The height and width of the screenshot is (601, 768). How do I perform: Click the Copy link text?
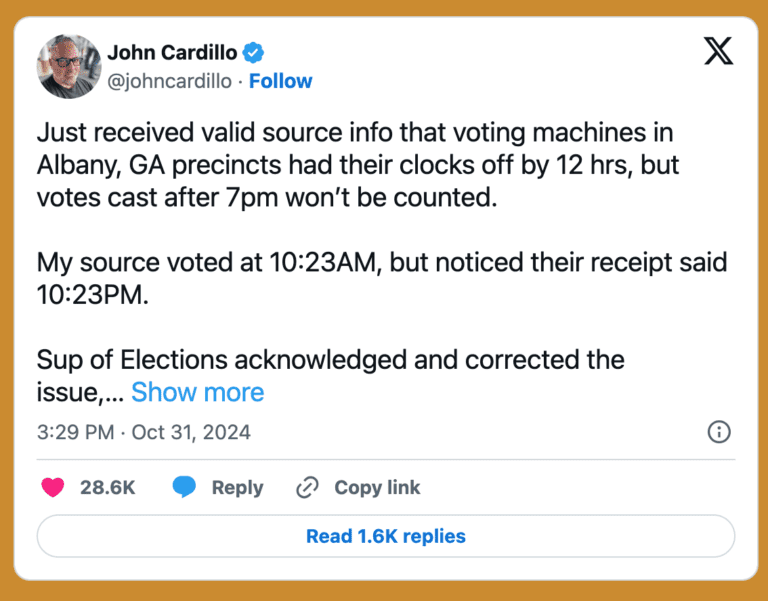pos(377,488)
